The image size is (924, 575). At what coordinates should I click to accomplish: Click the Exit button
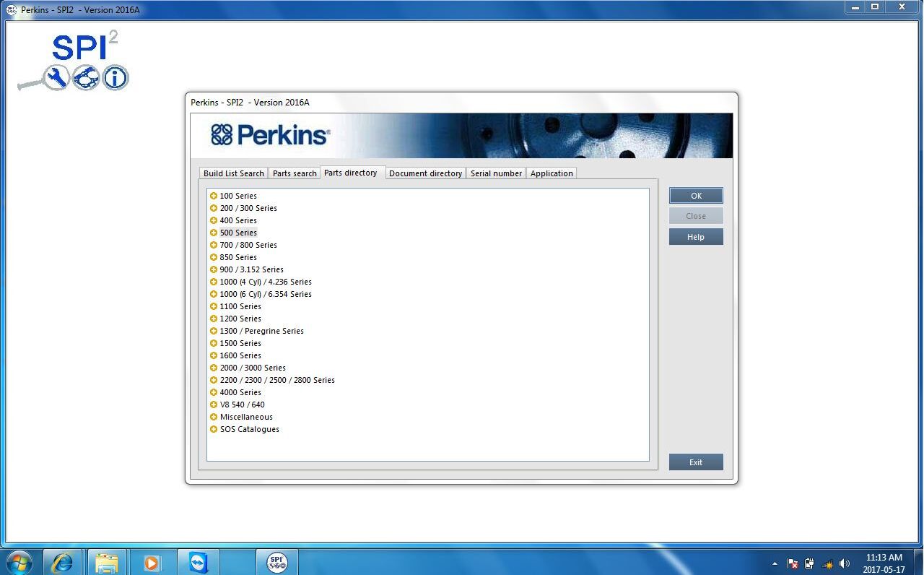click(696, 462)
